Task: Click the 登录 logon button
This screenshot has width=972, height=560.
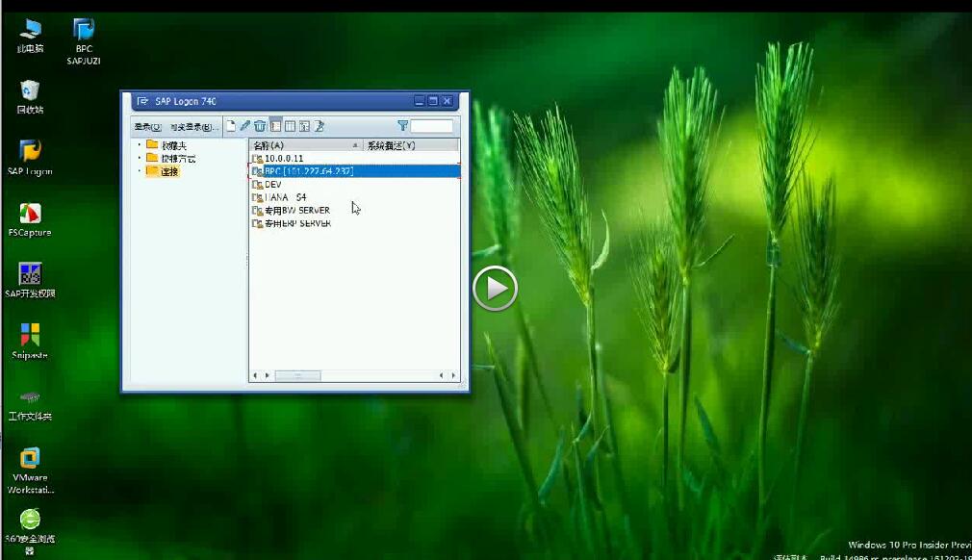Action: (147, 127)
